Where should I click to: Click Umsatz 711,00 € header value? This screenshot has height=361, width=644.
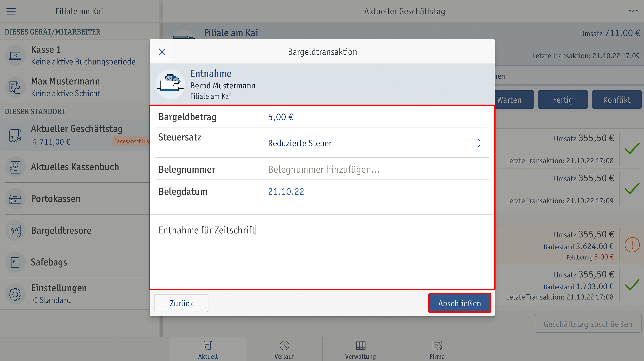610,33
